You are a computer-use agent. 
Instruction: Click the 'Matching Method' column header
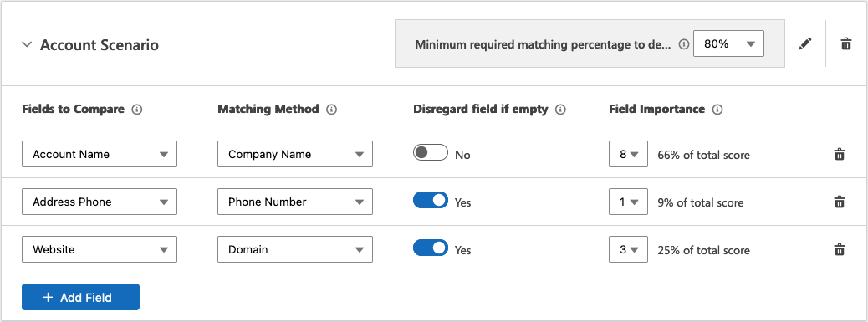pyautogui.click(x=268, y=109)
